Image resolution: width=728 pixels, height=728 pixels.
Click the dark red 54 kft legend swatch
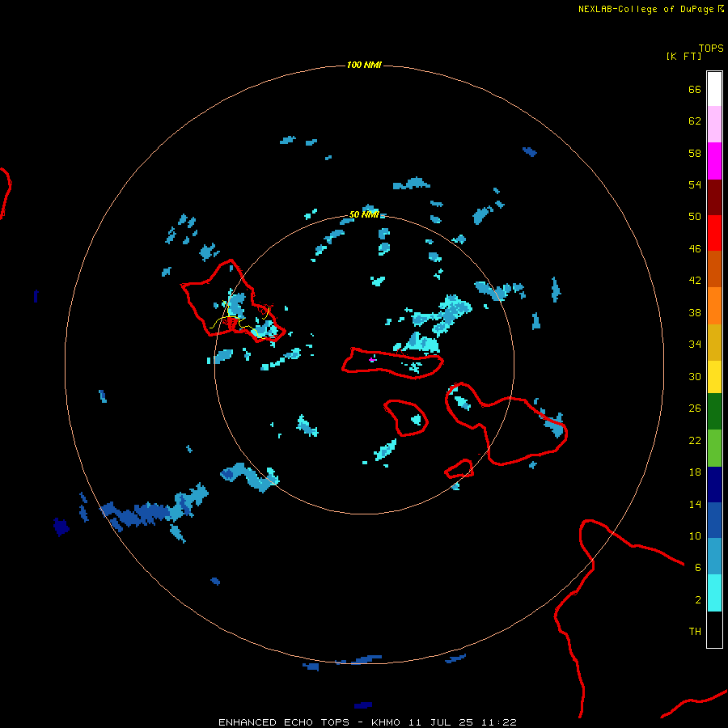point(714,197)
